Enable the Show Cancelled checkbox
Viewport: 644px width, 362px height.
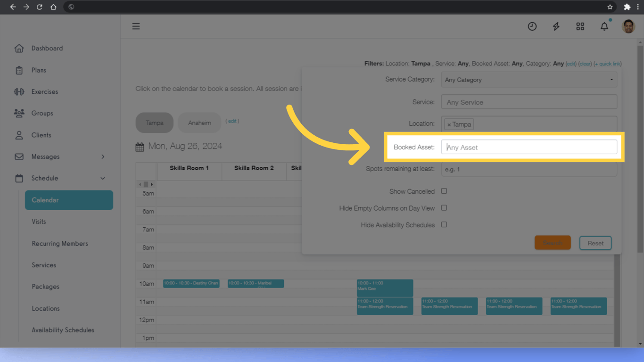pyautogui.click(x=444, y=191)
